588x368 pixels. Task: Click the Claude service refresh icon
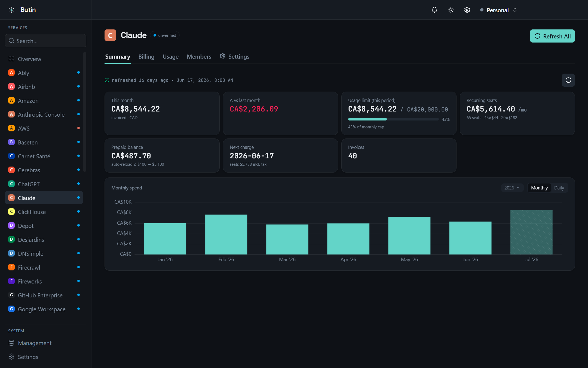click(568, 80)
